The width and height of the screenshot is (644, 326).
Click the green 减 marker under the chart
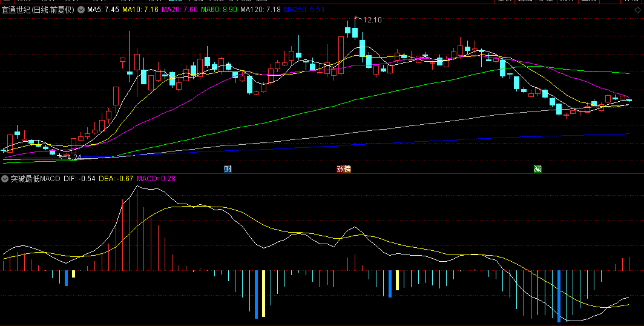tap(537, 169)
